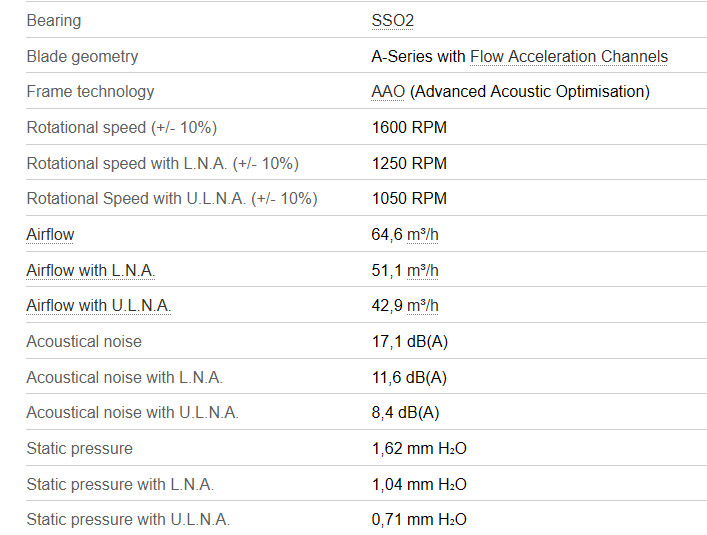The width and height of the screenshot is (707, 535).
Task: Click the 64,6 m³/h airflow value
Action: pyautogui.click(x=405, y=234)
